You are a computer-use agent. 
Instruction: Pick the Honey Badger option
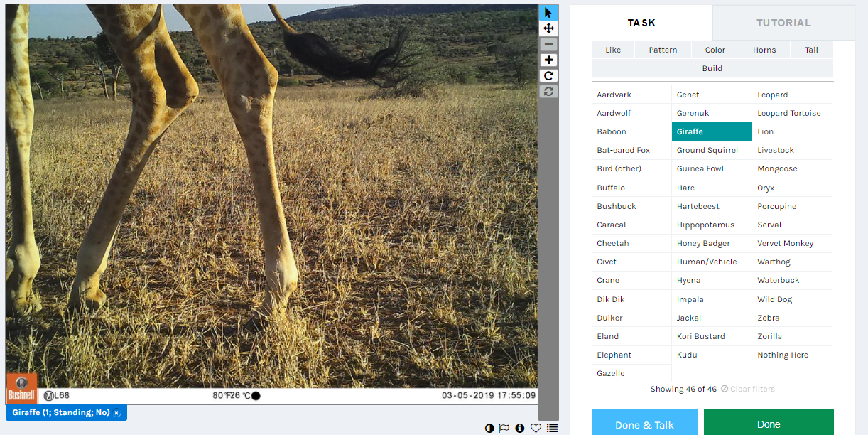[x=712, y=243]
